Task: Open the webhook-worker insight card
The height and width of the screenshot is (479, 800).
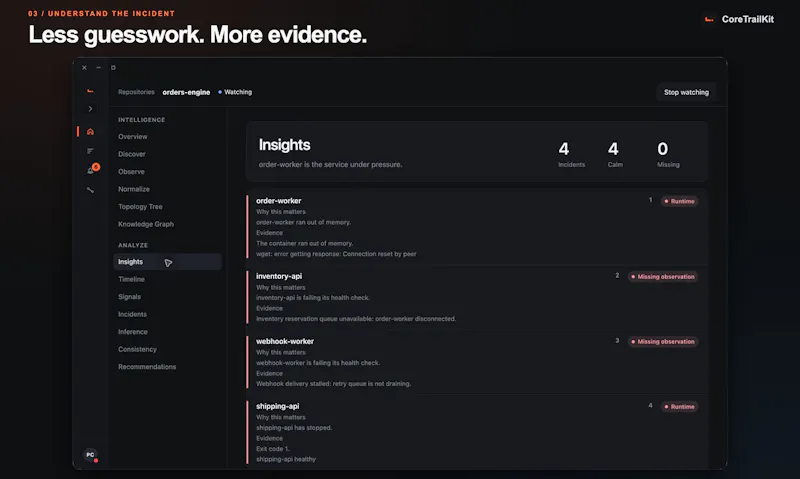Action: (477, 362)
